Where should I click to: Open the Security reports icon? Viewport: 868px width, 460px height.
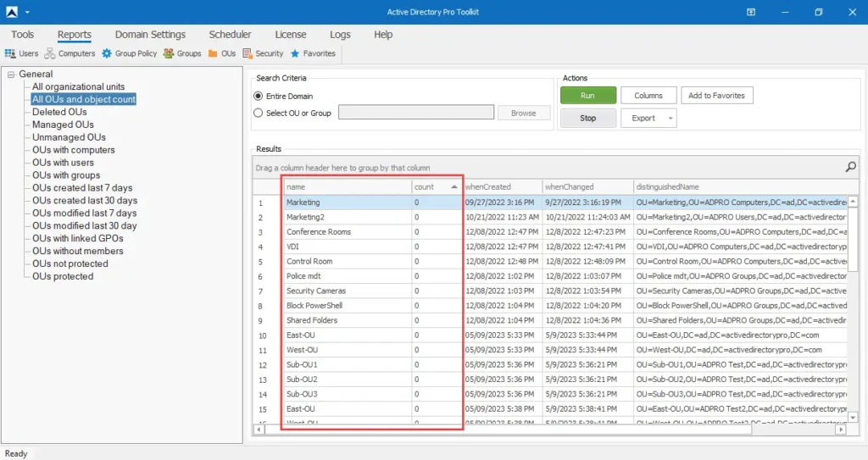[248, 53]
